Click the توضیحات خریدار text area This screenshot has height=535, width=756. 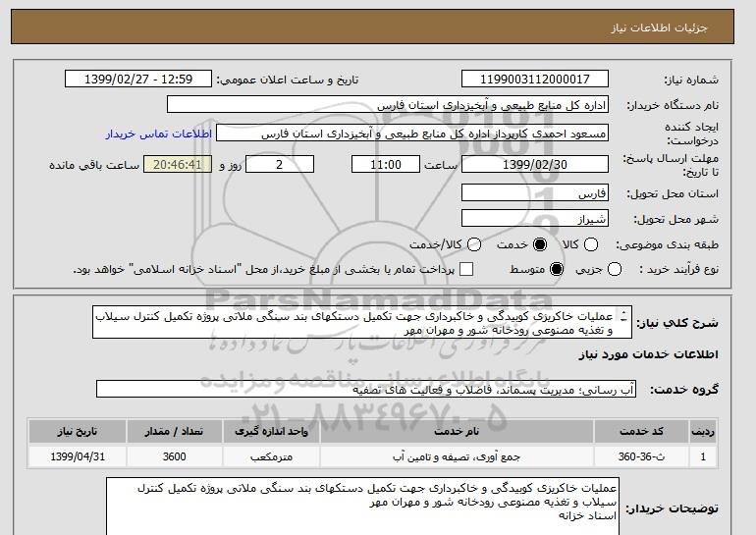point(362,507)
